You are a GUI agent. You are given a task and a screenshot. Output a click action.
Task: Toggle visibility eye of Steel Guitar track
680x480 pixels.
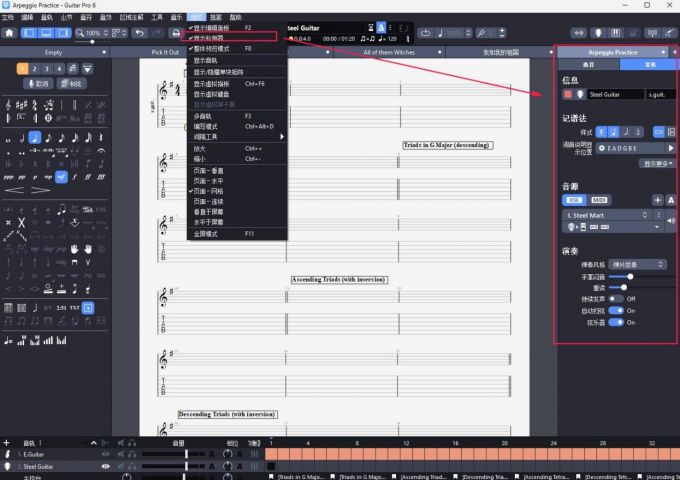point(105,466)
